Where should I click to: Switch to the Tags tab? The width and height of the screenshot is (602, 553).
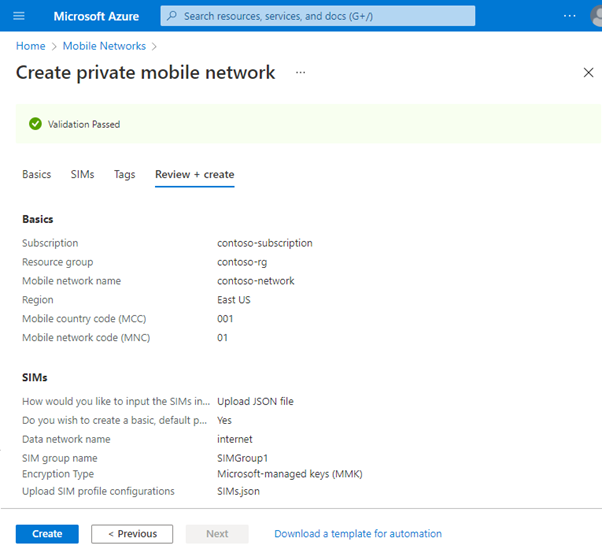coord(124,174)
